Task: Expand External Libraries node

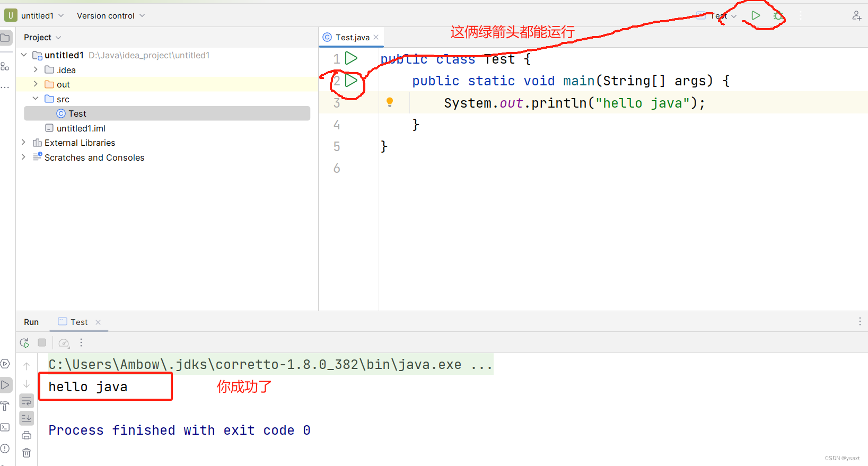Action: point(23,142)
